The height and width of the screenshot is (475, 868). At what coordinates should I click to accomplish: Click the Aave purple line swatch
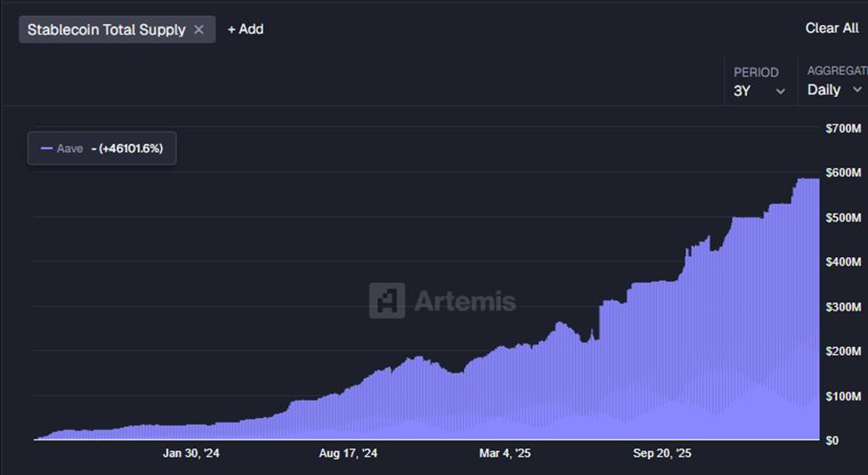pos(46,149)
